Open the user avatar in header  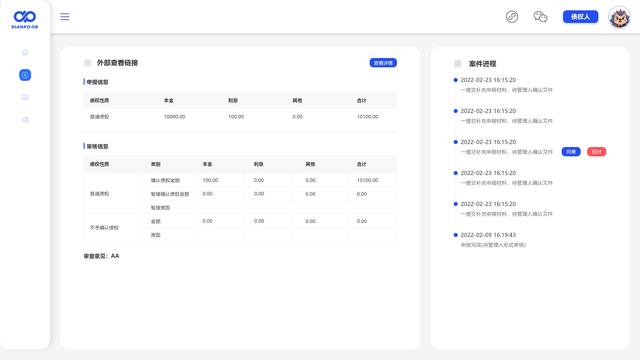click(x=619, y=17)
